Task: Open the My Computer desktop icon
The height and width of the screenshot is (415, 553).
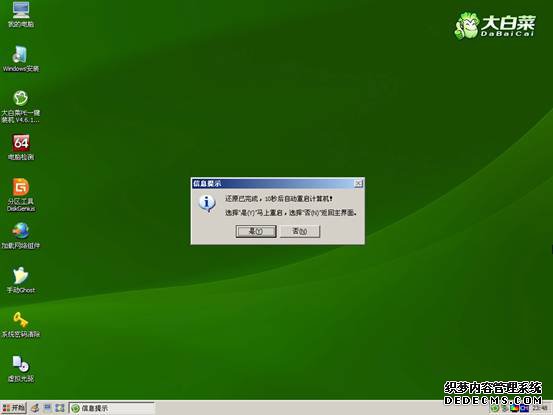Action: click(21, 14)
